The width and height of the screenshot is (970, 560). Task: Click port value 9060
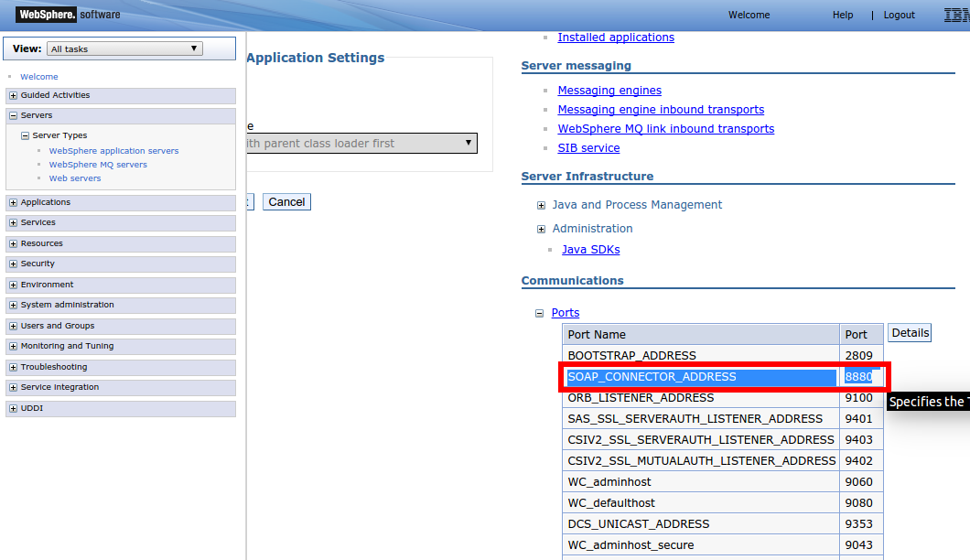(858, 481)
